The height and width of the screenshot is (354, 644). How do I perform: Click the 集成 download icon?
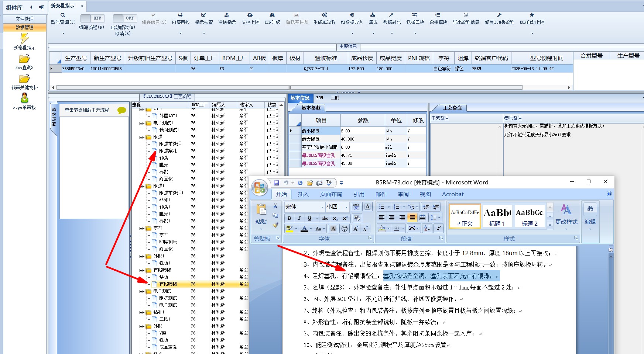pos(373,15)
